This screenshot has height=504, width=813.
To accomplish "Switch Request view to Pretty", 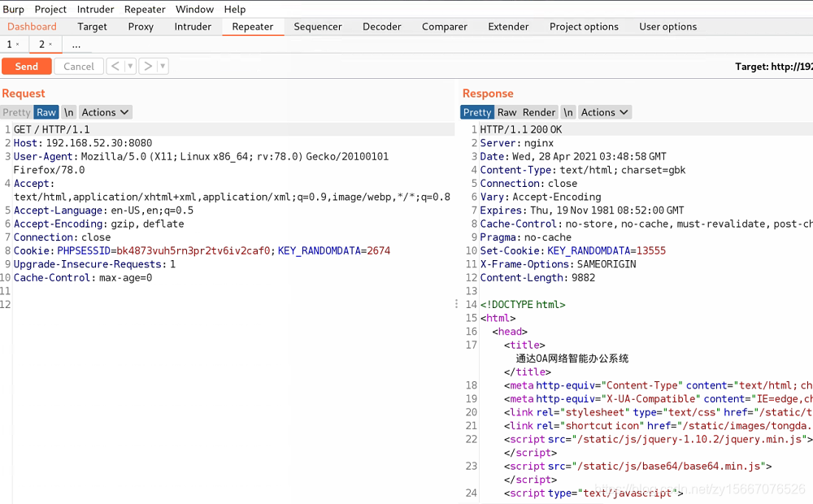I will click(16, 112).
